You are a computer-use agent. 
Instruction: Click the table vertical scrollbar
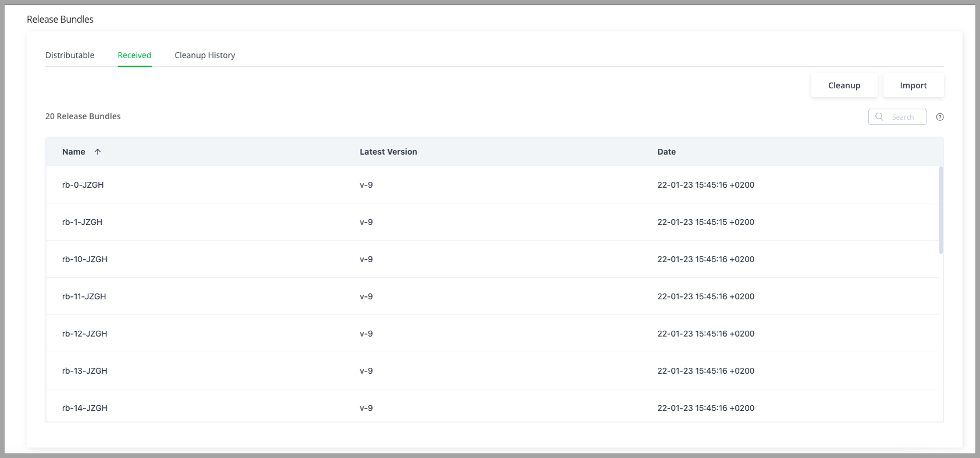pyautogui.click(x=941, y=210)
